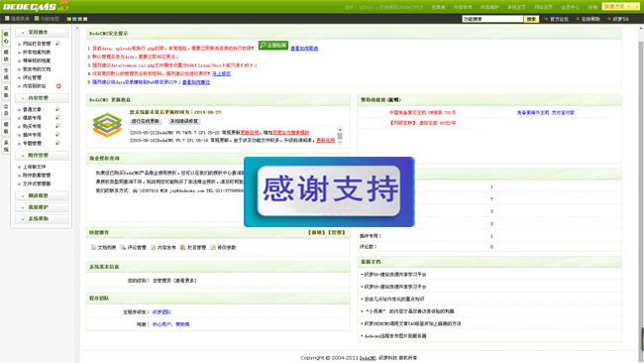Screen dimensions: 644x363
Task: Click the 内容发布 quick operation icon
Action: click(x=153, y=247)
